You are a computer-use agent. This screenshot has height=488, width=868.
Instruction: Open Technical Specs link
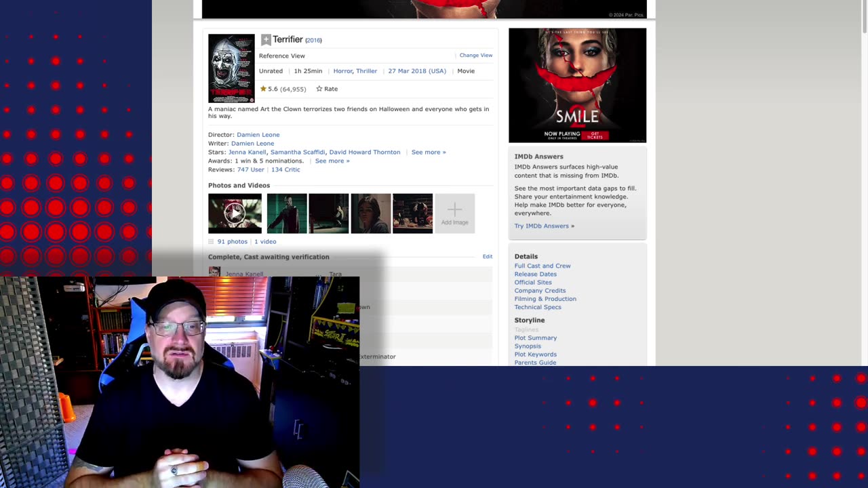[x=538, y=307]
